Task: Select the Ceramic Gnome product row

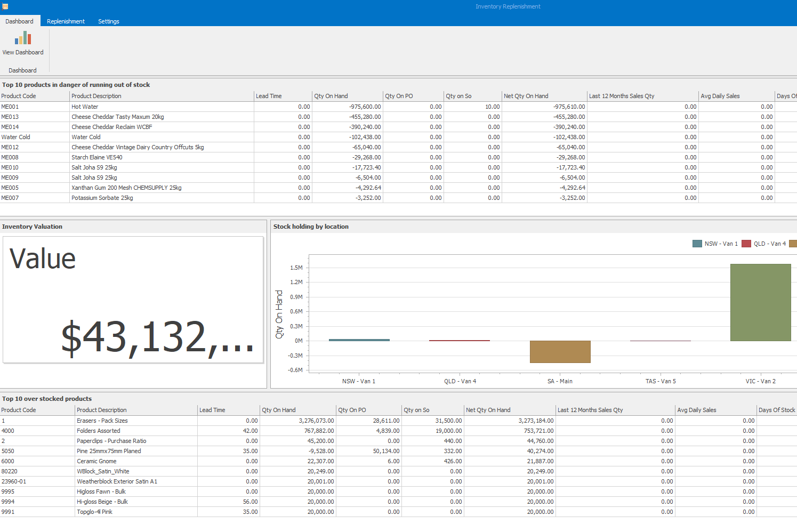Action: pos(96,461)
